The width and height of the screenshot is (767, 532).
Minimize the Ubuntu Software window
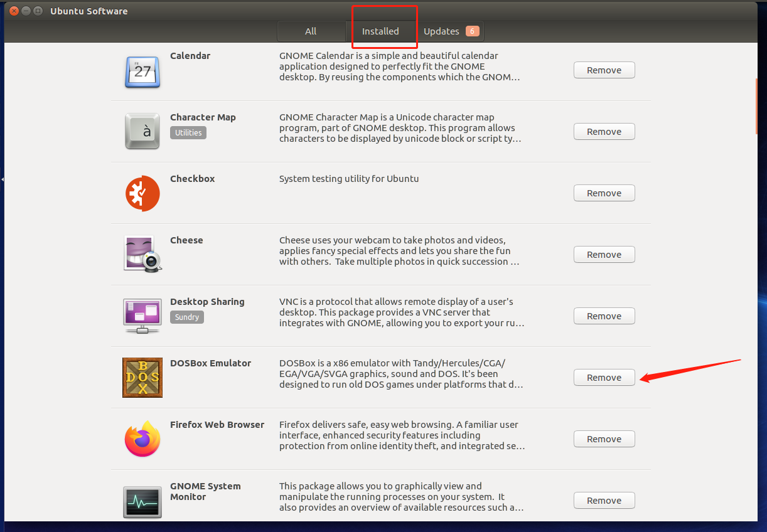click(x=26, y=11)
